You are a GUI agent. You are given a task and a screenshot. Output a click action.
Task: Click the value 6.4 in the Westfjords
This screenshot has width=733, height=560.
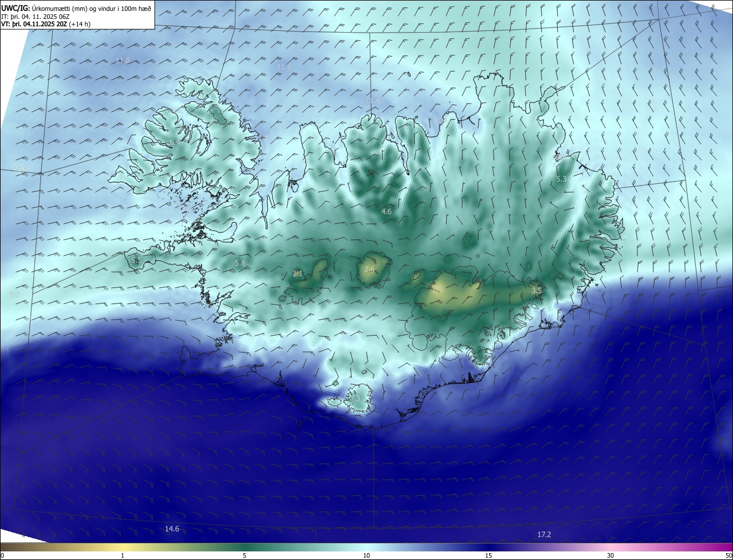(174, 142)
